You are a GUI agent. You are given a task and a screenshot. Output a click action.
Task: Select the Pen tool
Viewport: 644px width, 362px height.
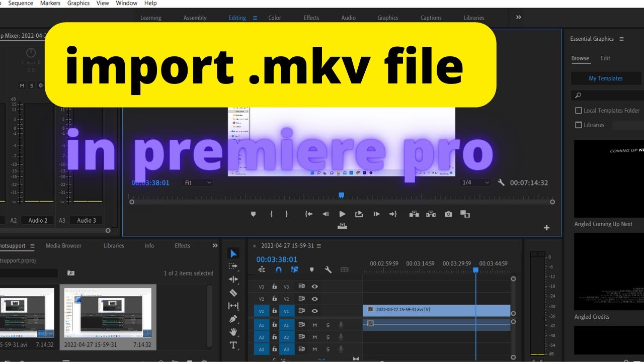[x=233, y=319]
